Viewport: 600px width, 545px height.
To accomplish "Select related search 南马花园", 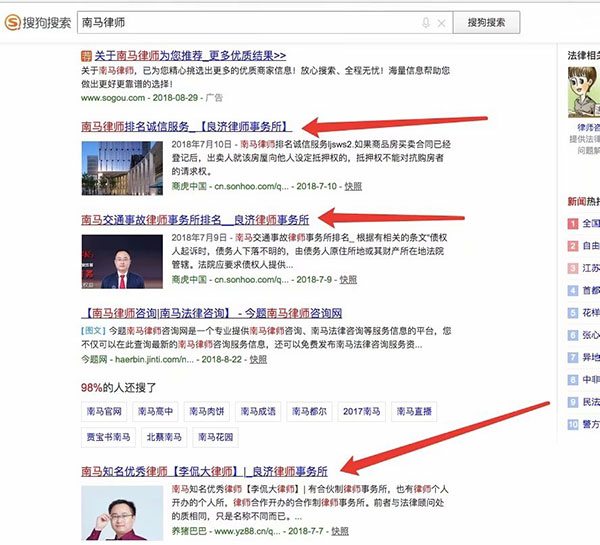I will [x=215, y=437].
